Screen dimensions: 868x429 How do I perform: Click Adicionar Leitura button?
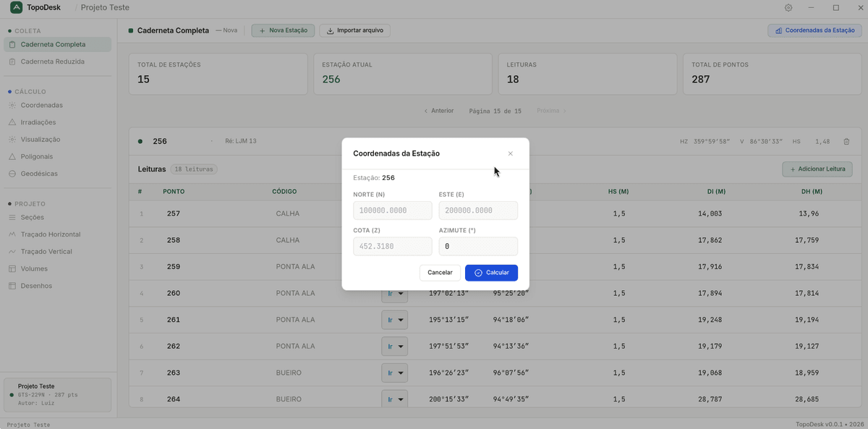pyautogui.click(x=817, y=169)
